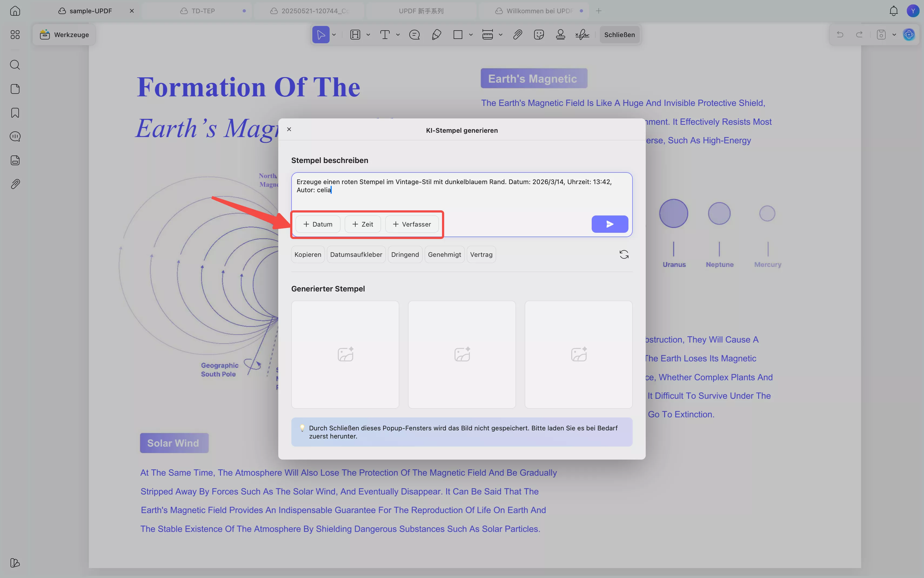The height and width of the screenshot is (578, 924).
Task: Open the bookmark panel in sidebar
Action: click(x=15, y=113)
